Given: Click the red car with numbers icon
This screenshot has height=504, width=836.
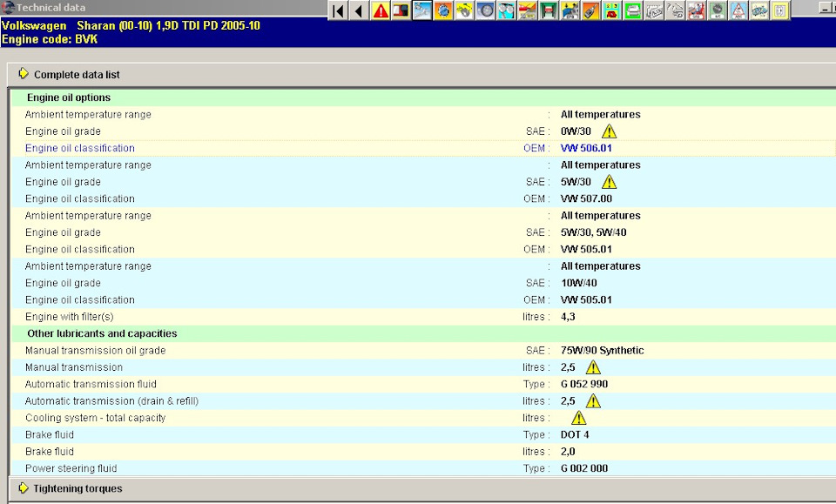Looking at the screenshot, I should pyautogui.click(x=611, y=10).
